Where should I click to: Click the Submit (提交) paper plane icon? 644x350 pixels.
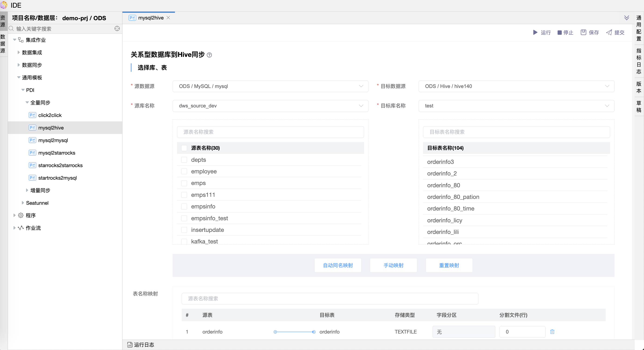609,32
